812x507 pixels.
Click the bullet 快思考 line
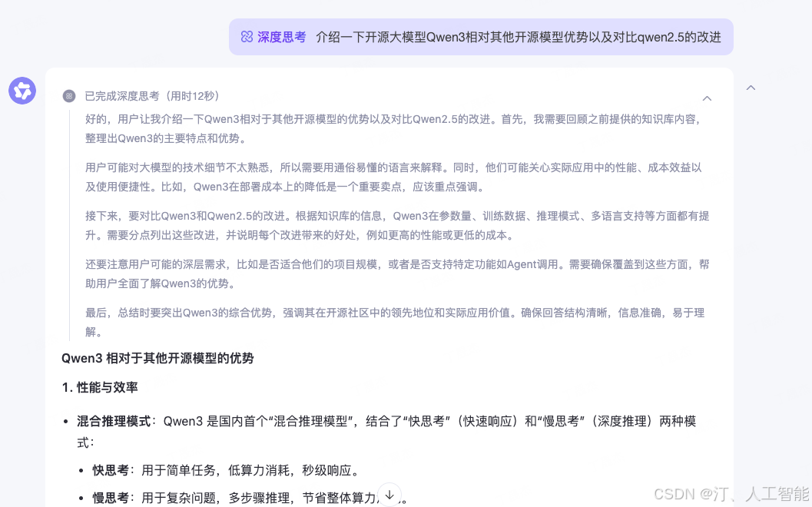pyautogui.click(x=226, y=470)
